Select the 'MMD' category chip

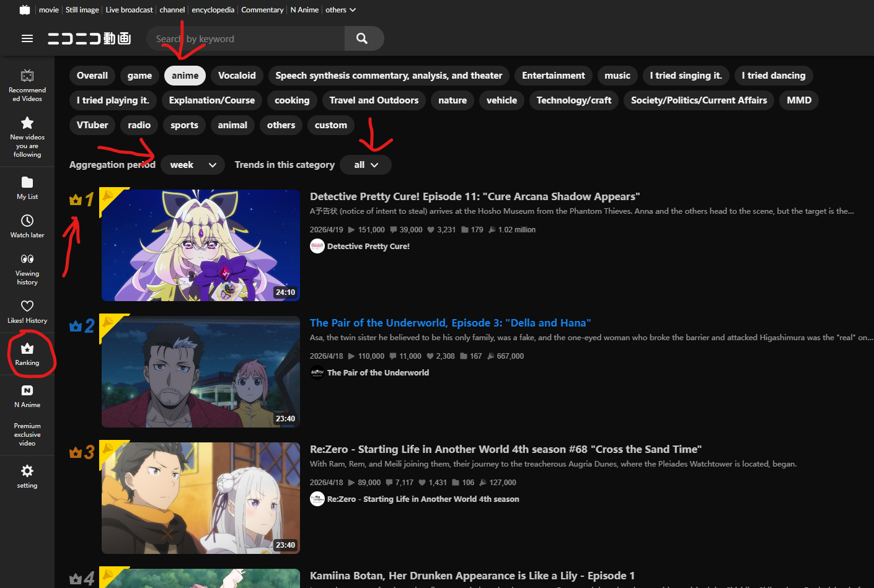coord(799,100)
